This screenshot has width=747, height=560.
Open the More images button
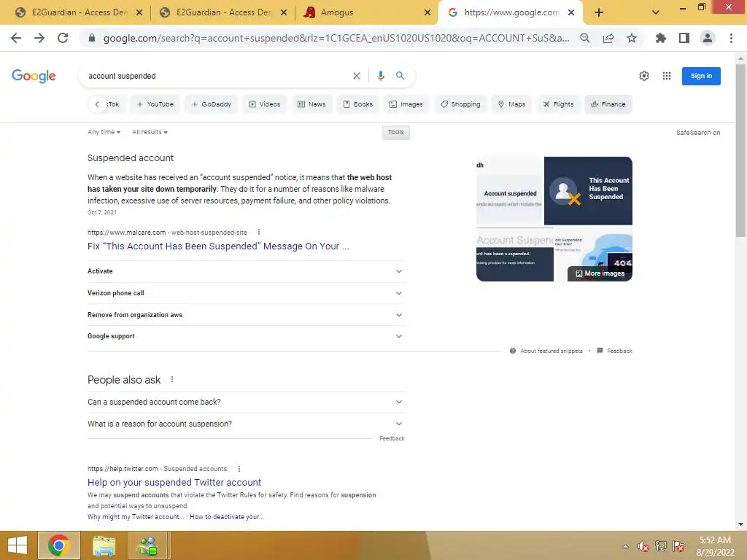point(600,273)
